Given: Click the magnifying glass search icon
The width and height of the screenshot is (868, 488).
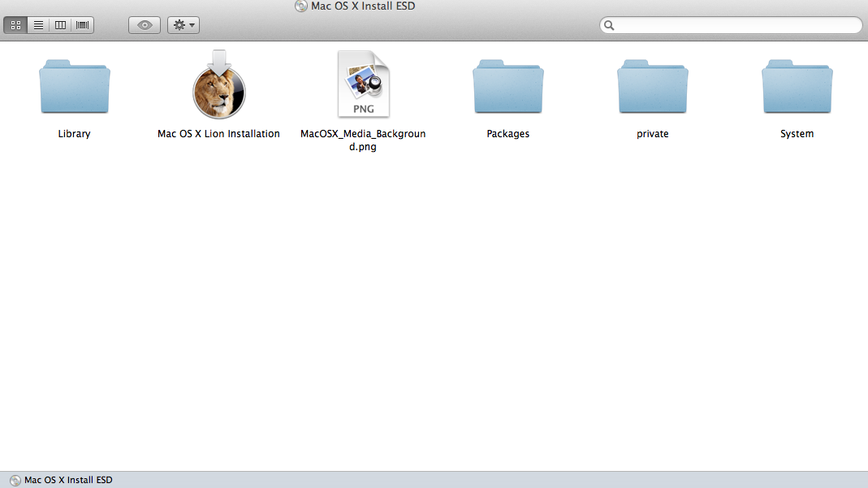Looking at the screenshot, I should coord(609,25).
